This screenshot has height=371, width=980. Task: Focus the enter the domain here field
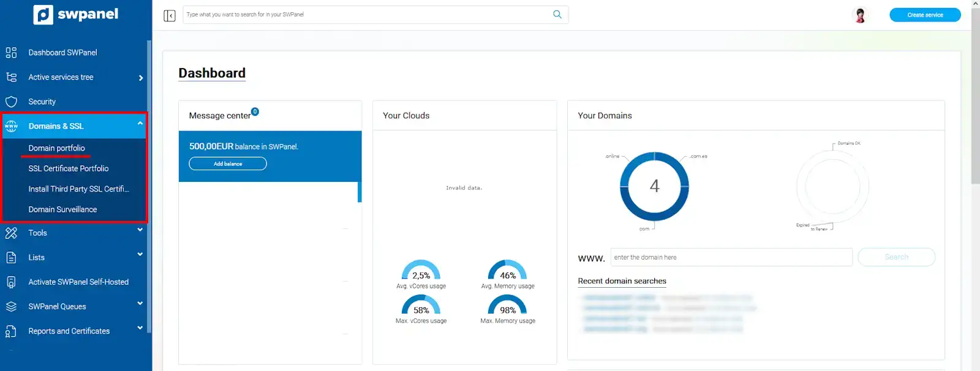pos(731,257)
